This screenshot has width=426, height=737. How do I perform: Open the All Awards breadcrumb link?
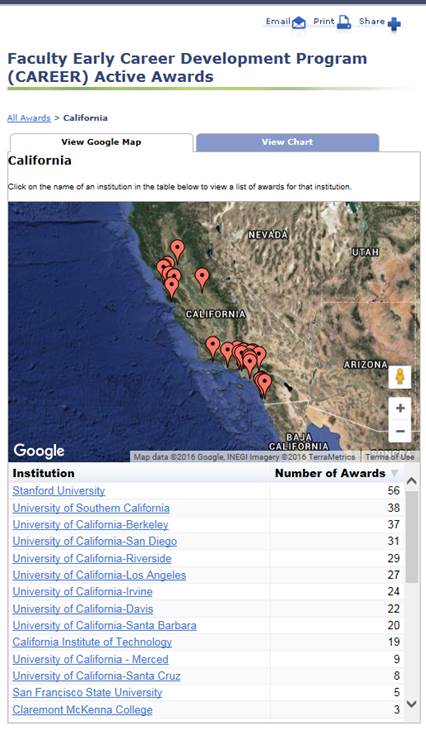[29, 118]
